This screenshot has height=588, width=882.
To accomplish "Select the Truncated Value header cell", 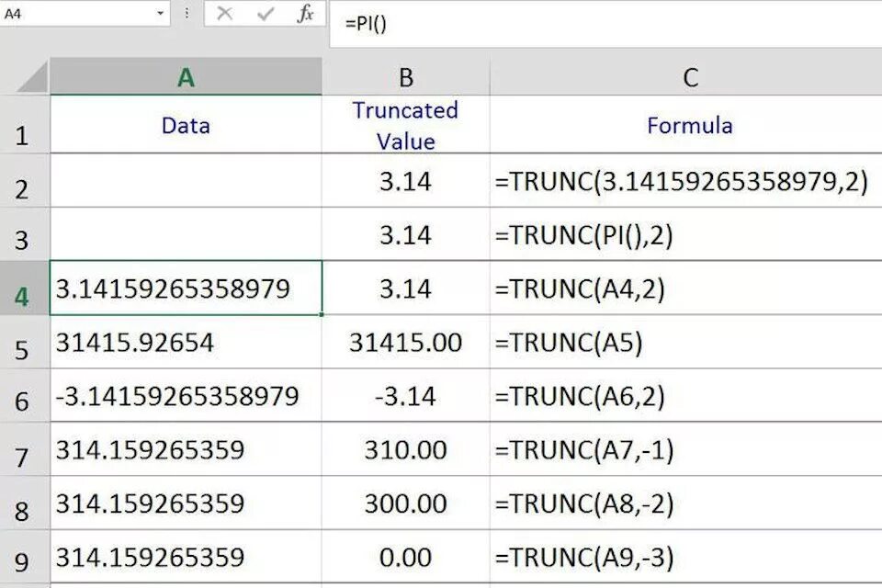I will click(x=405, y=124).
